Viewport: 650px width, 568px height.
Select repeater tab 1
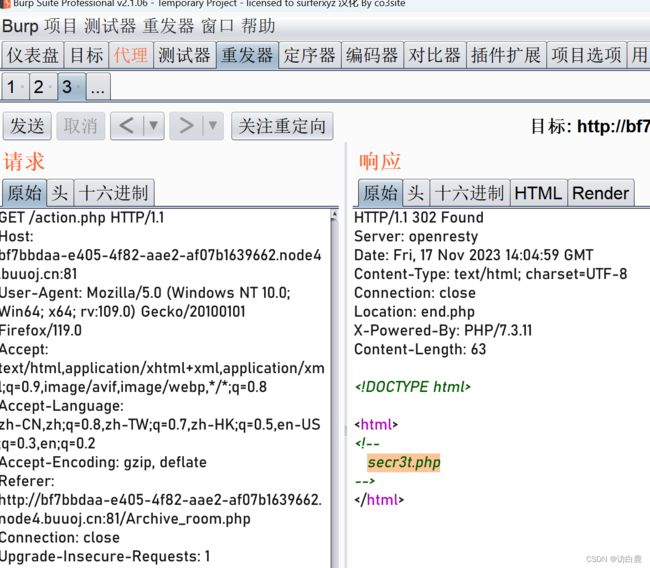(15, 87)
